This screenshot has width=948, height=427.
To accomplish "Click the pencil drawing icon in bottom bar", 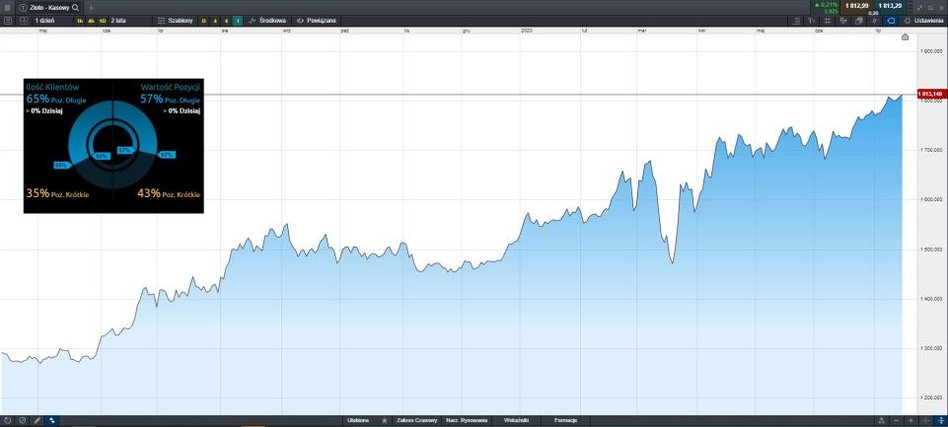I will click(37, 420).
